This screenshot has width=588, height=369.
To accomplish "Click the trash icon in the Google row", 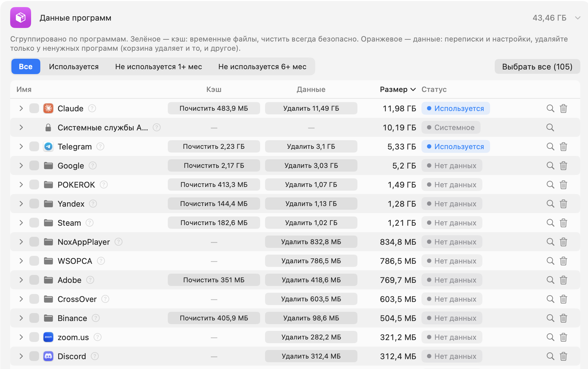I will click(563, 166).
